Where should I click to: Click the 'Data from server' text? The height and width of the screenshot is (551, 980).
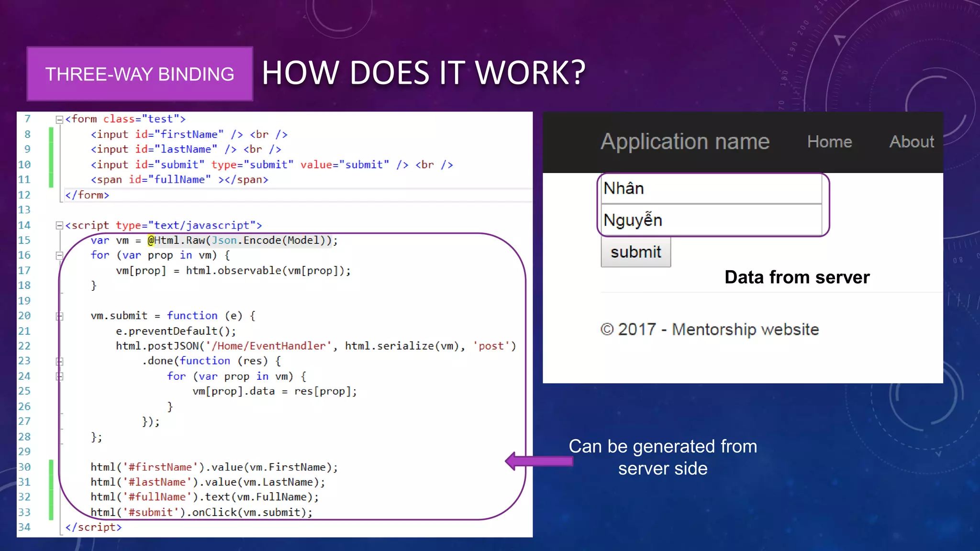click(x=797, y=277)
